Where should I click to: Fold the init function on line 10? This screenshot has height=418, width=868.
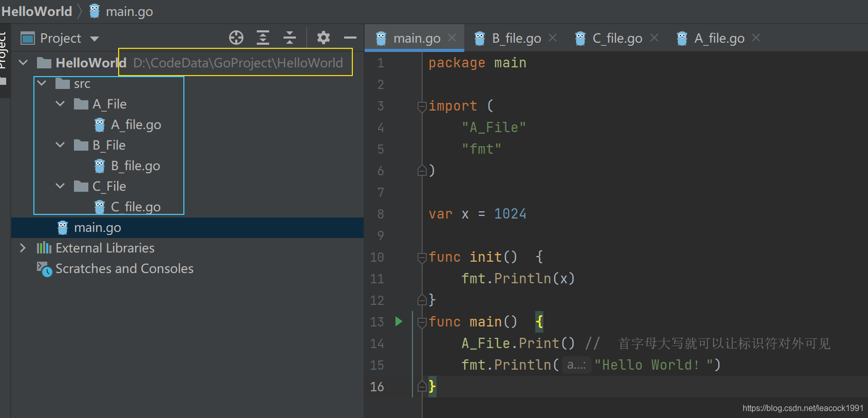pos(422,258)
